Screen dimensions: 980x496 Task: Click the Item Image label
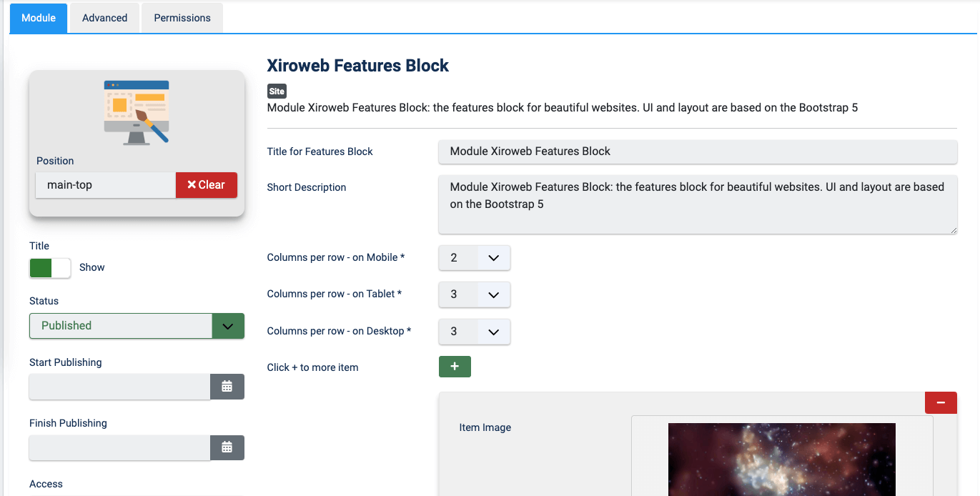click(x=485, y=427)
